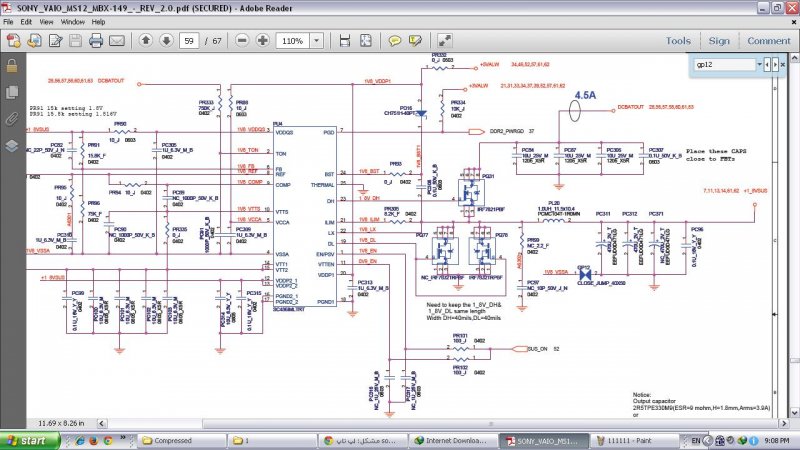Find previous search result arrow

(767, 65)
